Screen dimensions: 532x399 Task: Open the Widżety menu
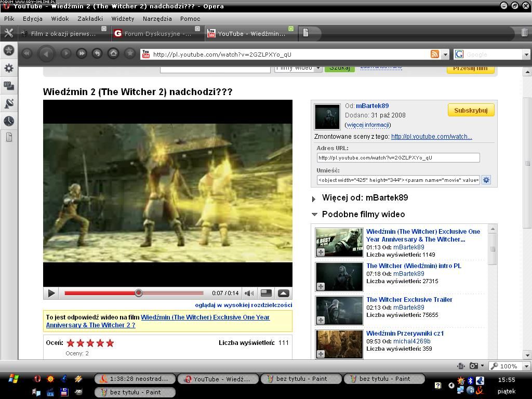pyautogui.click(x=123, y=19)
